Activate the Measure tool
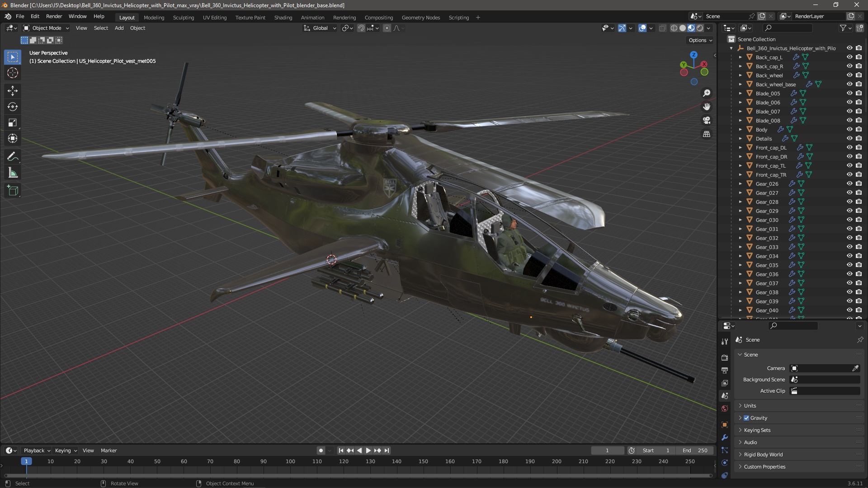 point(13,173)
